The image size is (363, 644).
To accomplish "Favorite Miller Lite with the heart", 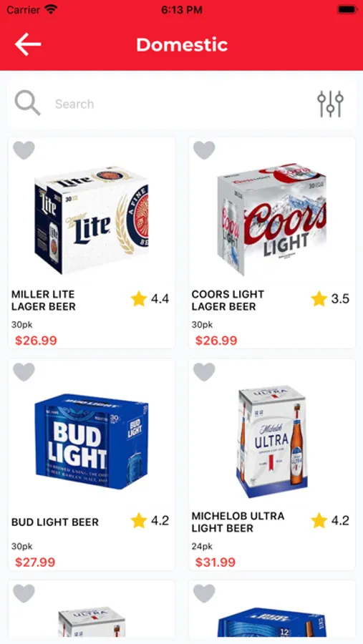I will [x=24, y=150].
